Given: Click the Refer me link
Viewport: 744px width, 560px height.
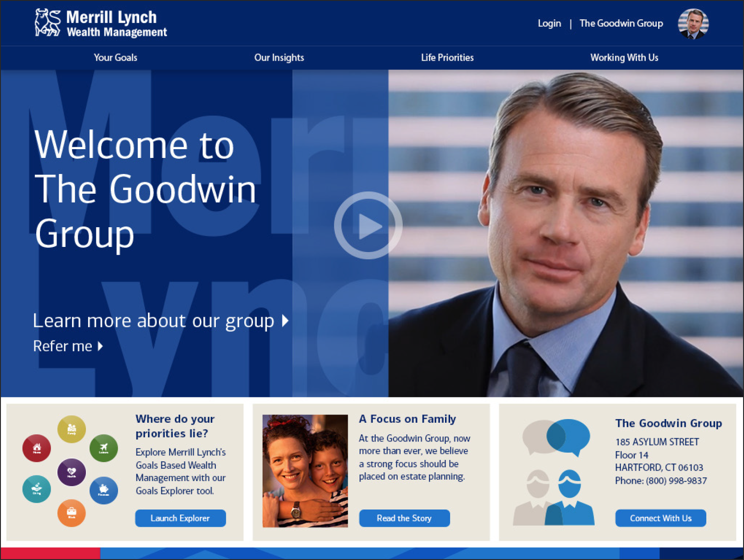Looking at the screenshot, I should (x=68, y=346).
